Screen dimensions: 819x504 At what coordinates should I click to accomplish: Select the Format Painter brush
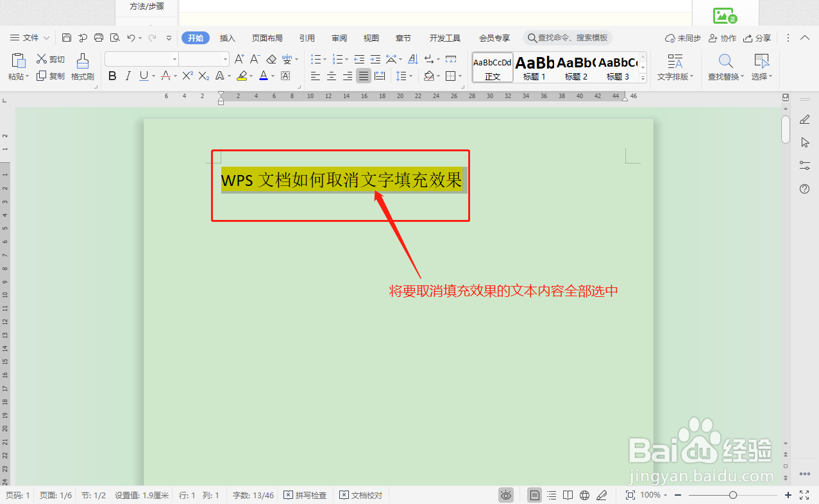[x=83, y=61]
